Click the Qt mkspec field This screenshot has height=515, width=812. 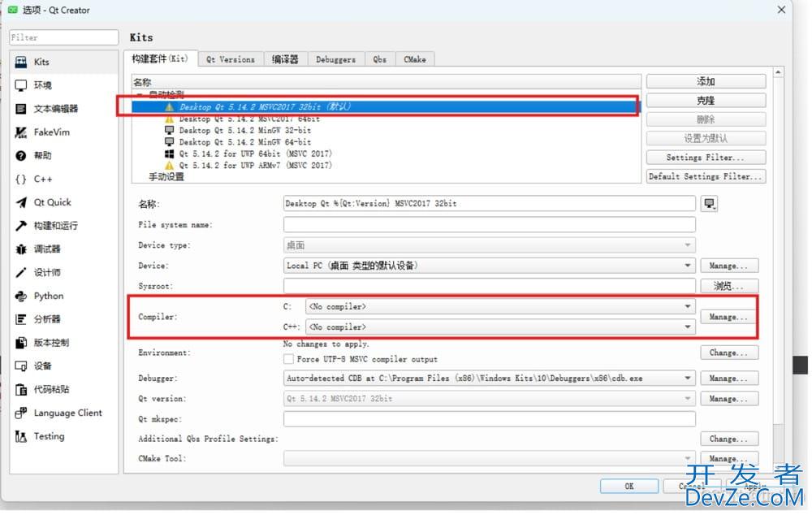(x=490, y=420)
